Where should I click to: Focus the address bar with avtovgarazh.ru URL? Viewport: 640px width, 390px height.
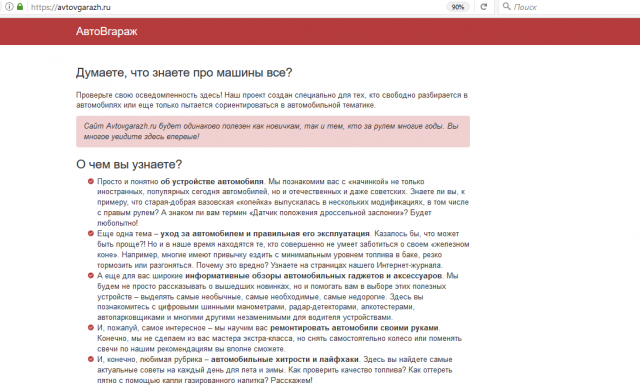click(x=237, y=7)
